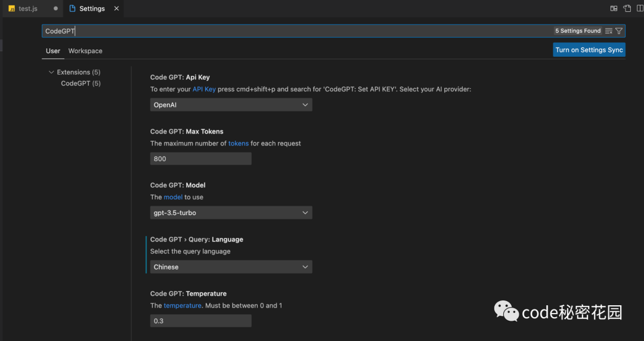The image size is (644, 341).
Task: Click the Code GPT: Api Key heading
Action: click(180, 77)
